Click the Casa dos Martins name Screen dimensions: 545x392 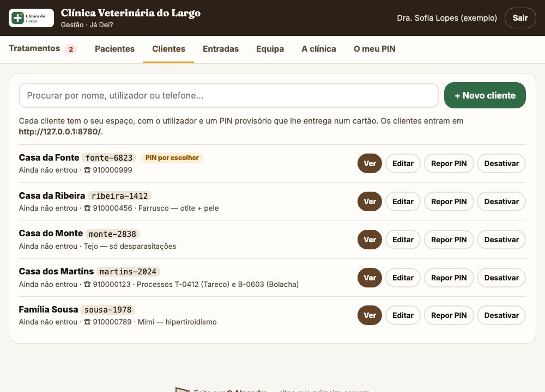click(56, 271)
